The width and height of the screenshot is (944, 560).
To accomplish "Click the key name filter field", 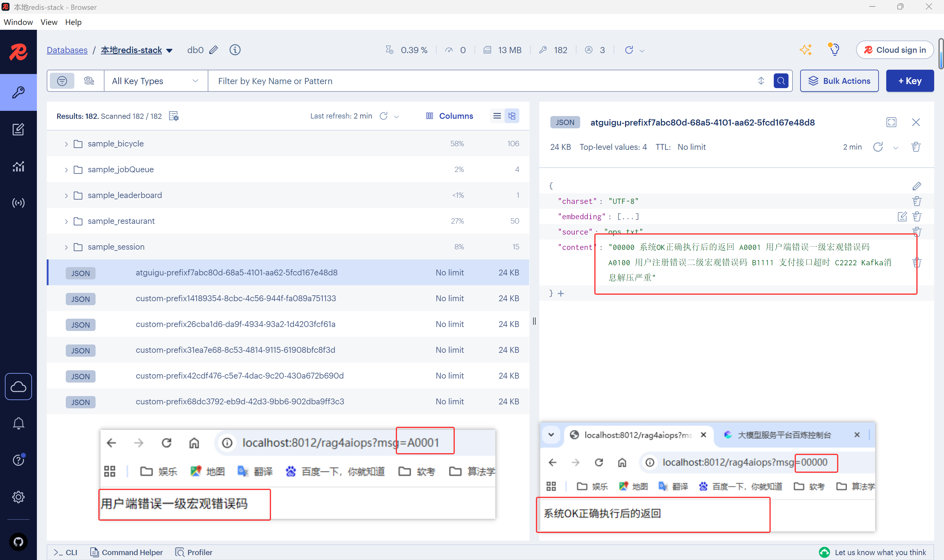I will pyautogui.click(x=483, y=81).
